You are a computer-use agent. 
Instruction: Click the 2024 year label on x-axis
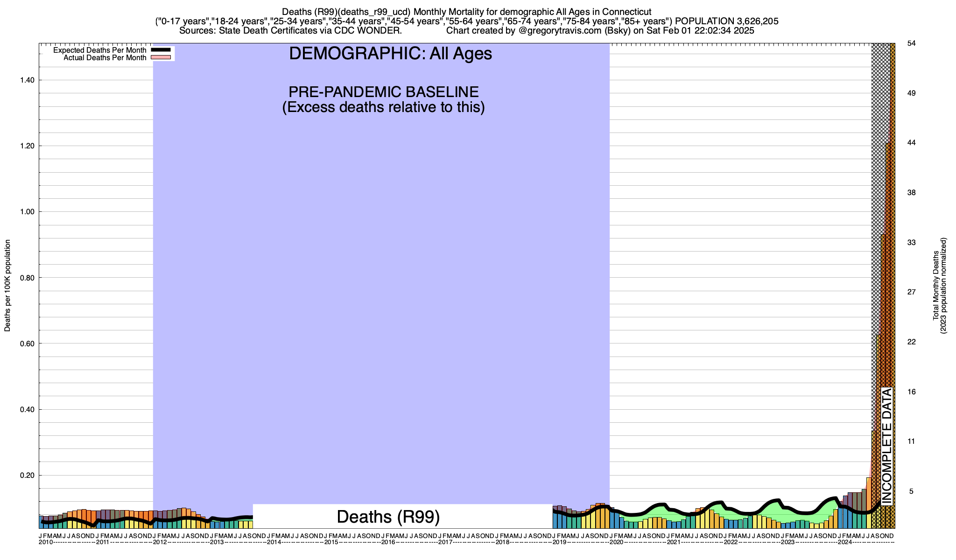click(845, 542)
